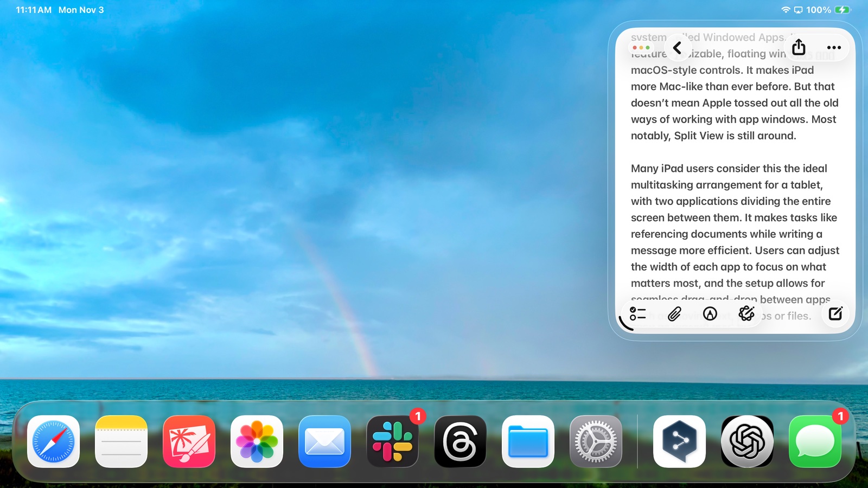Launch Photos from the Dock

(257, 441)
